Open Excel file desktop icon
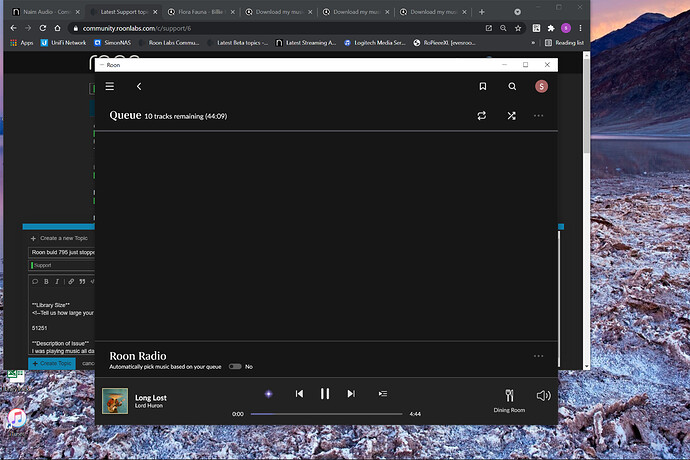This screenshot has width=690, height=460. [x=15, y=375]
